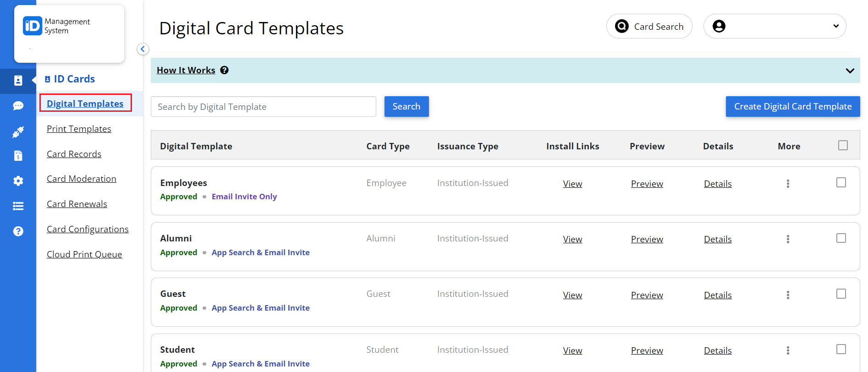Click the Card Search magnifier icon
The image size is (868, 372).
[621, 26]
